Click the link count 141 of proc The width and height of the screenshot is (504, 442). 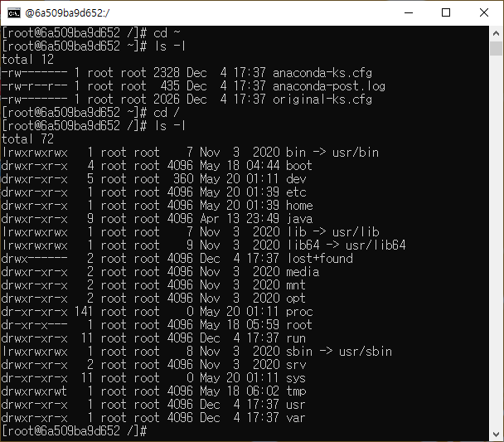[83, 312]
